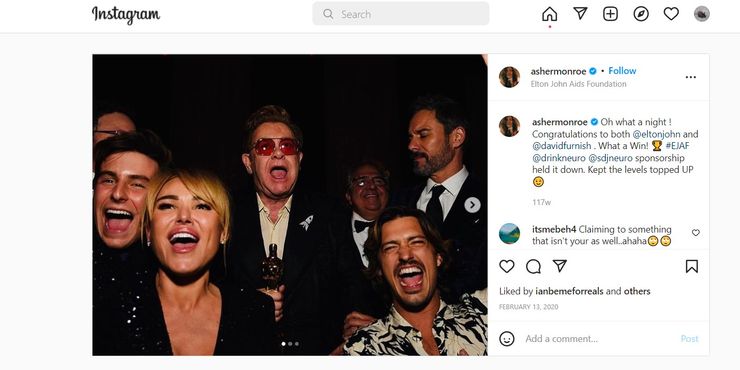Open direct messages paper plane icon
The width and height of the screenshot is (740, 370).
[580, 13]
